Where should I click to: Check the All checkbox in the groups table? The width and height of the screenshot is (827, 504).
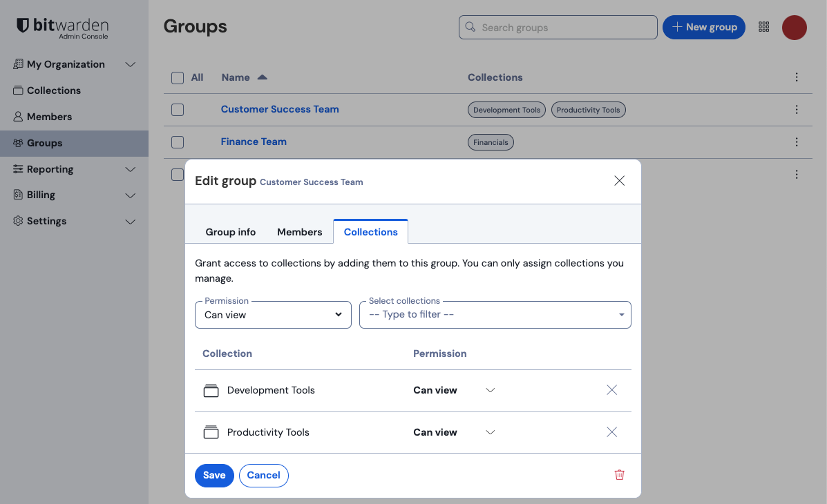tap(178, 77)
